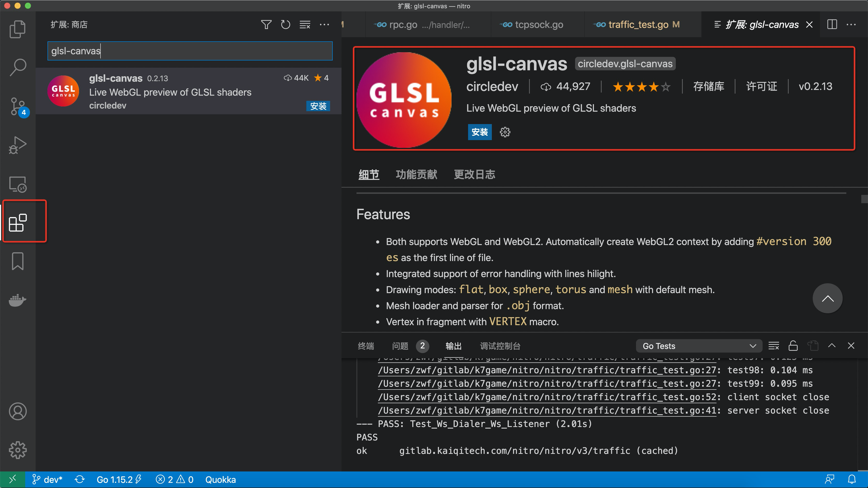This screenshot has width=868, height=488.
Task: Synchronize changes in status bar
Action: click(80, 479)
